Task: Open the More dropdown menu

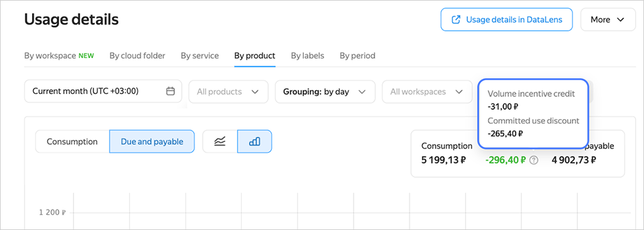Action: coord(608,19)
